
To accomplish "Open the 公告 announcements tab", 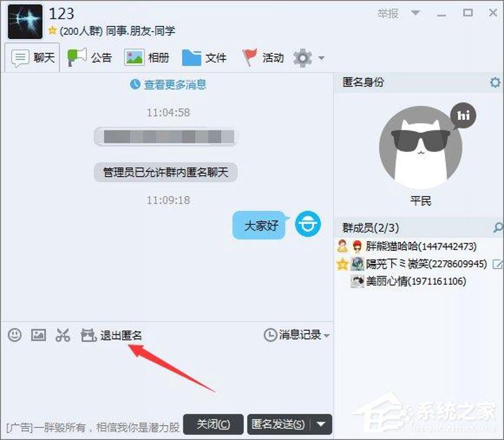I will [x=89, y=58].
